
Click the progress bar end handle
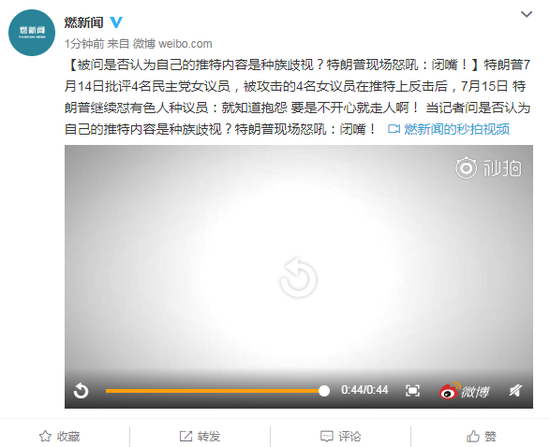pos(324,391)
